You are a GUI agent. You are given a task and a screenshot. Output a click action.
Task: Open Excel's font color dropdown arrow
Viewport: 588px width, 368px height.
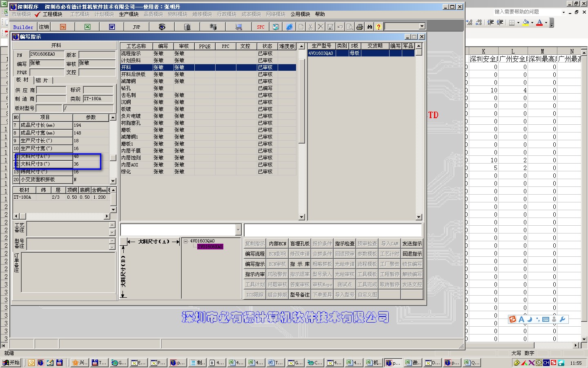(546, 23)
